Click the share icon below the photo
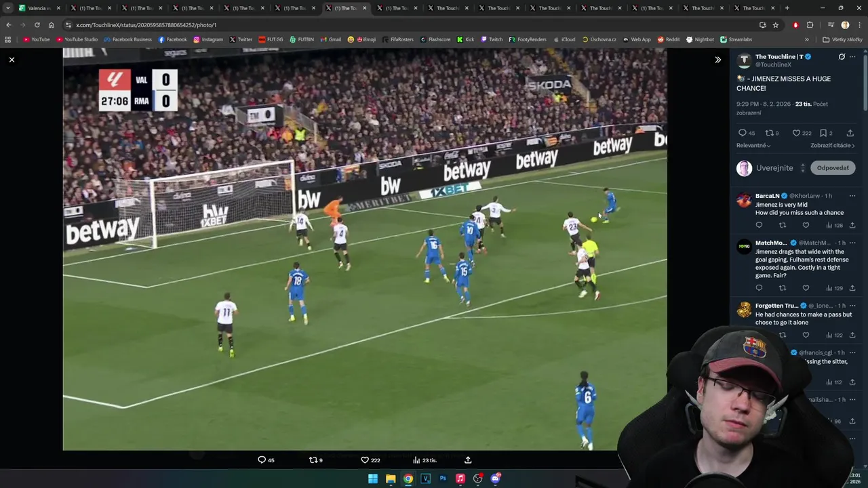This screenshot has width=868, height=488. point(468,460)
